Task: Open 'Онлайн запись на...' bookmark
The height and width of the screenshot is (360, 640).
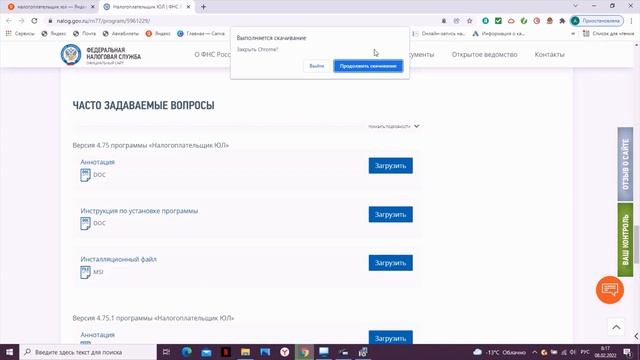Action: 439,33
